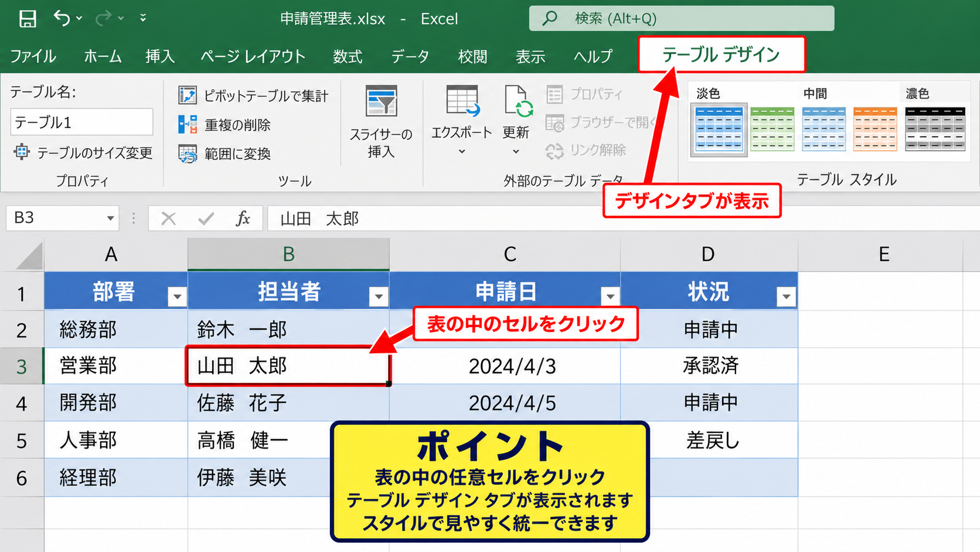This screenshot has width=980, height=552.
Task: Switch to the 挿入 tab
Action: [x=160, y=56]
